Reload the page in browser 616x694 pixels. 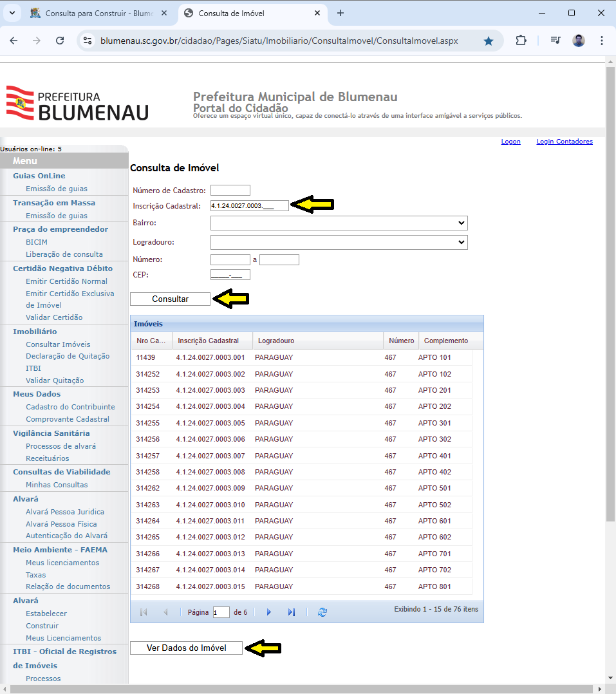pos(60,41)
